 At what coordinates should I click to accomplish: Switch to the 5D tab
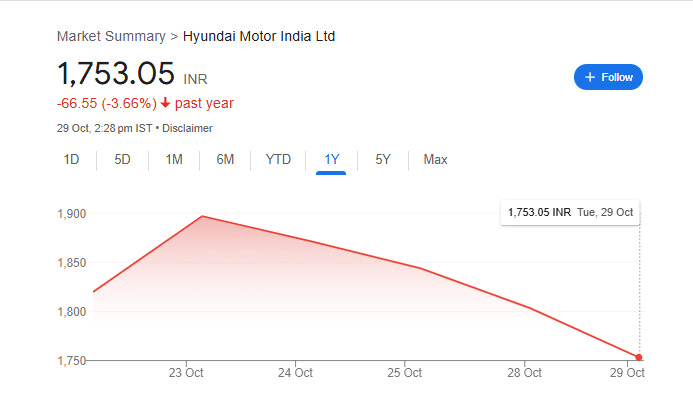click(122, 159)
